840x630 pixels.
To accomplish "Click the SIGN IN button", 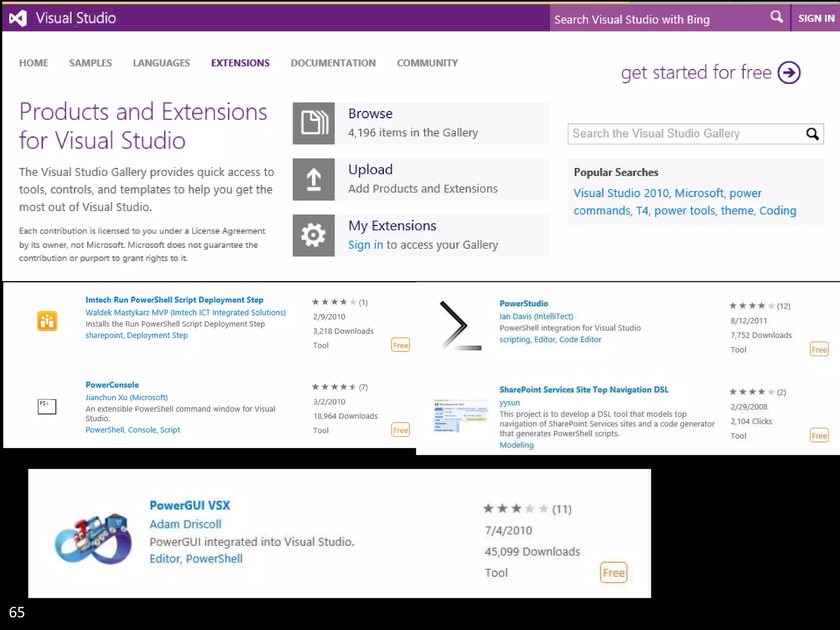I will [x=816, y=18].
